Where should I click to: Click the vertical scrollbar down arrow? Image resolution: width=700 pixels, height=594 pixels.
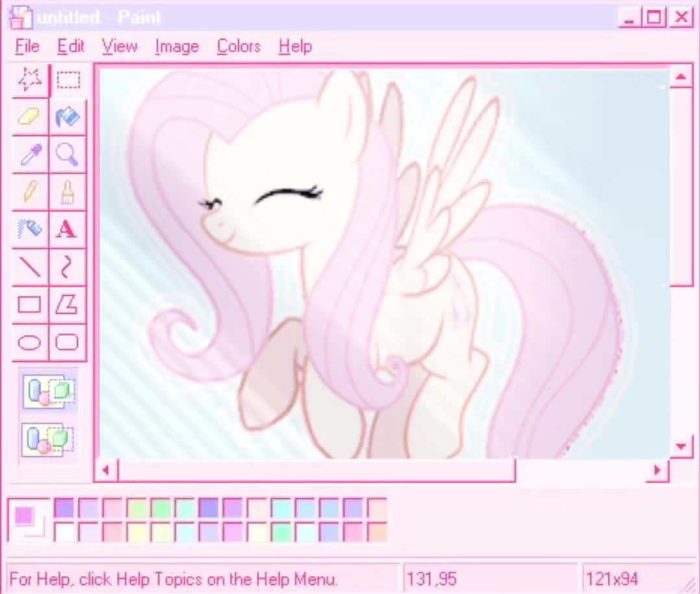[681, 446]
